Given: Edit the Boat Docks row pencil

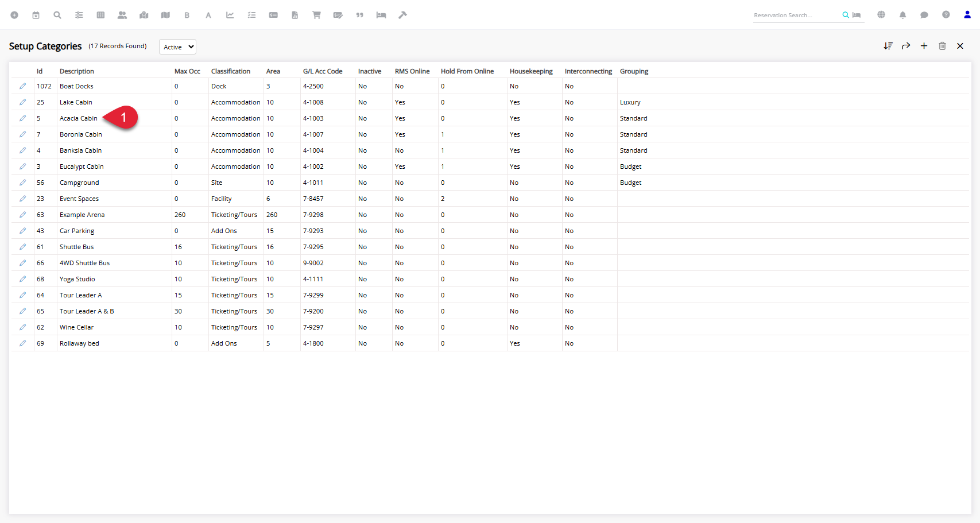Looking at the screenshot, I should tap(22, 86).
